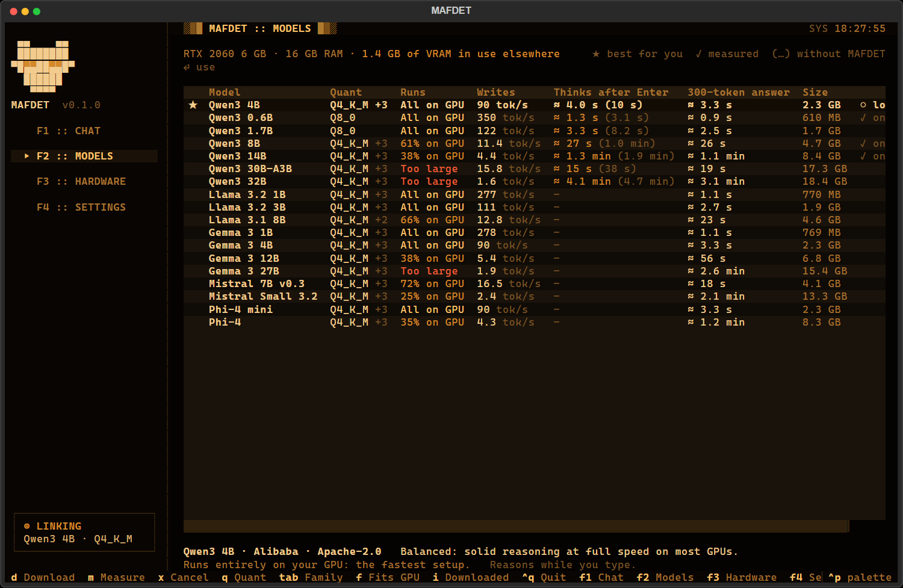Screen dimensions: 903x588
Task: Select the Phi-4 mini row
Action: tap(535, 309)
